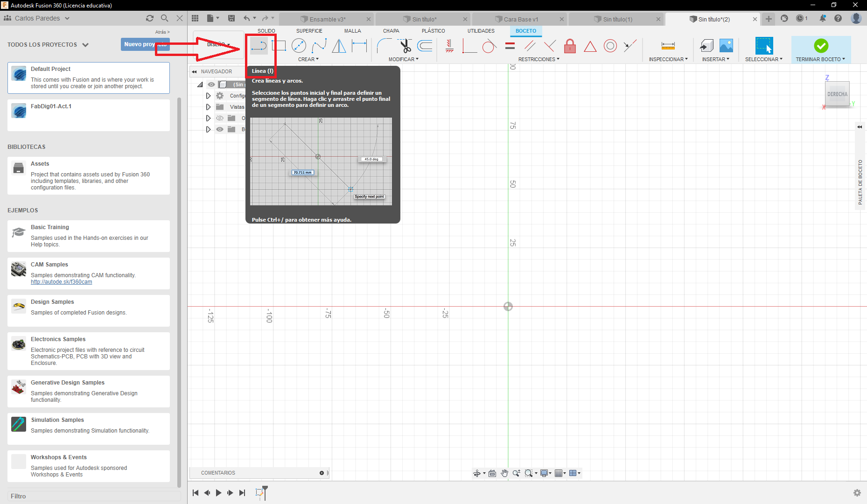Refresh the data panel project list
867x504 pixels.
[149, 18]
